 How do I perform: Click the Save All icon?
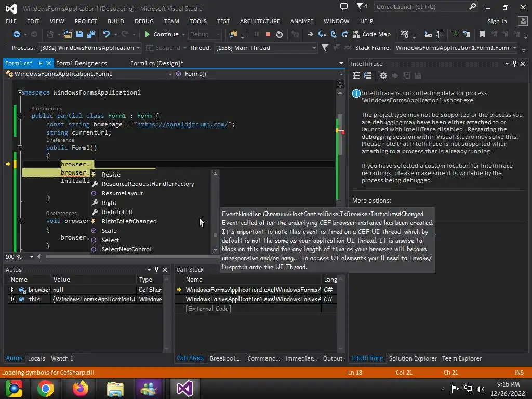pos(91,34)
